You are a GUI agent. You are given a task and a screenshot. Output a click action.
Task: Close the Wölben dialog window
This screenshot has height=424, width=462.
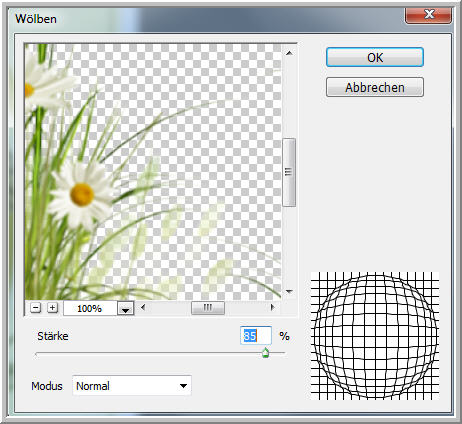click(x=429, y=15)
